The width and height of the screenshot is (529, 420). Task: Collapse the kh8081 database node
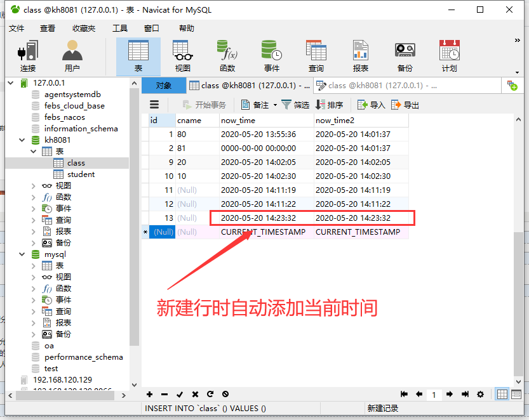[22, 140]
